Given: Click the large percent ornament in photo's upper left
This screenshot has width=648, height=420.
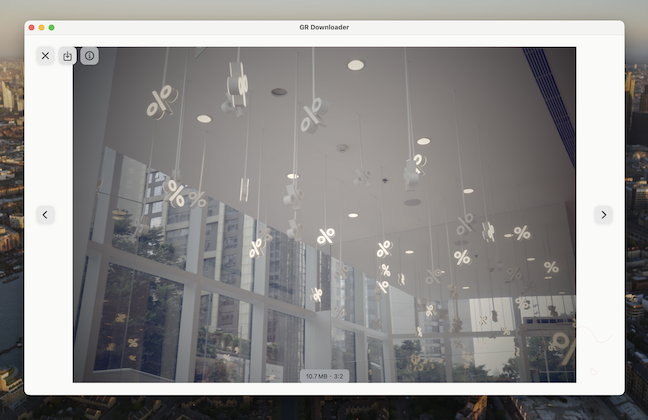Looking at the screenshot, I should pos(160,101).
